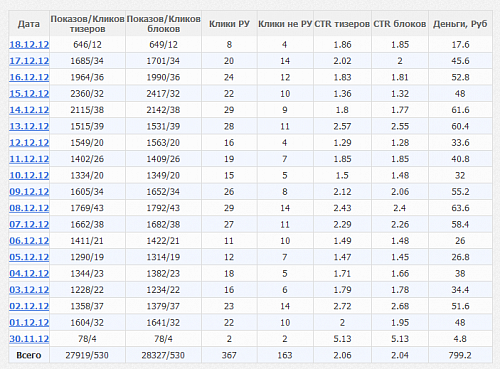Open the 09.12.12 date link
This screenshot has height=369, width=500.
(x=29, y=192)
